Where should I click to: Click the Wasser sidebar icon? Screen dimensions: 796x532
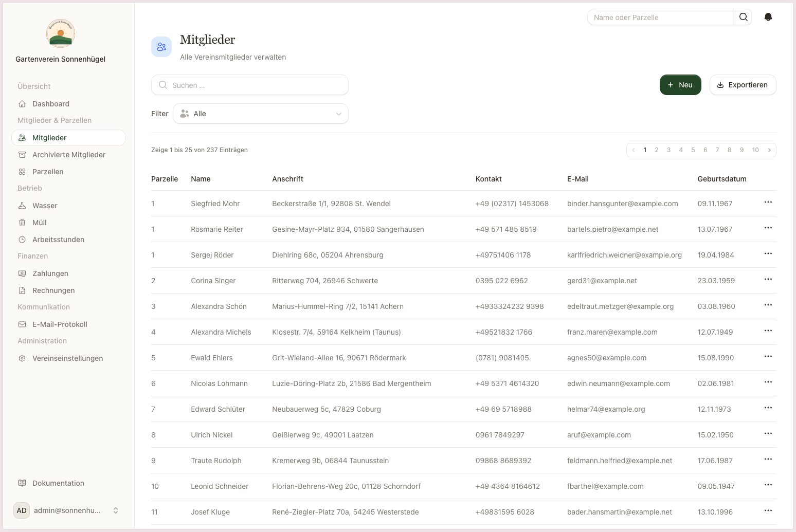click(x=22, y=206)
